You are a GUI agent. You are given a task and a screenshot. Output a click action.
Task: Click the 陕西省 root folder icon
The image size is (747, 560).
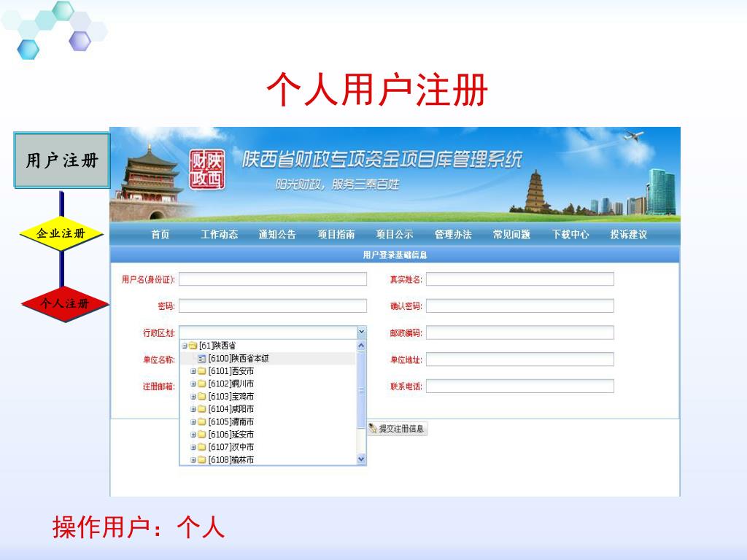click(x=193, y=346)
